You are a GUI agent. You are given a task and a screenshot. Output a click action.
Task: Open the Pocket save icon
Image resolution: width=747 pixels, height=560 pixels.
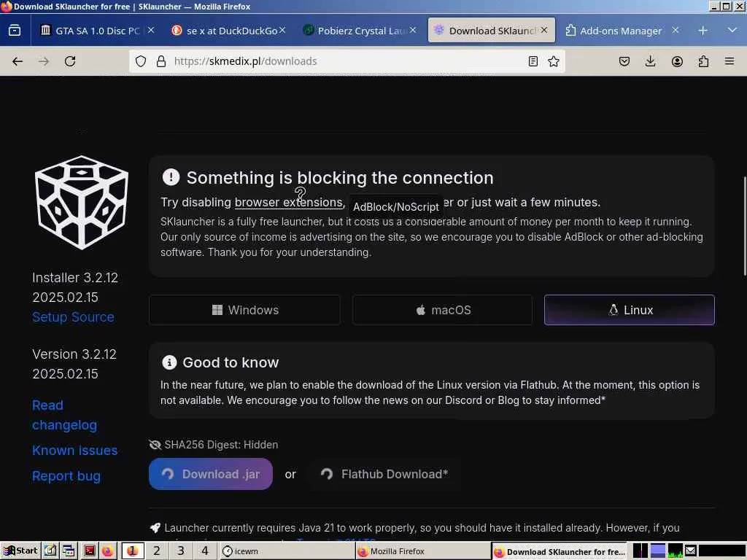click(624, 61)
